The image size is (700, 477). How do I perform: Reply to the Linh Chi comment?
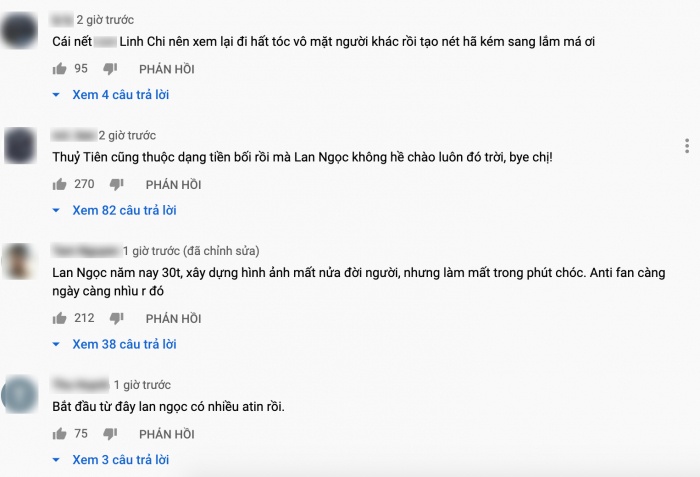(167, 69)
